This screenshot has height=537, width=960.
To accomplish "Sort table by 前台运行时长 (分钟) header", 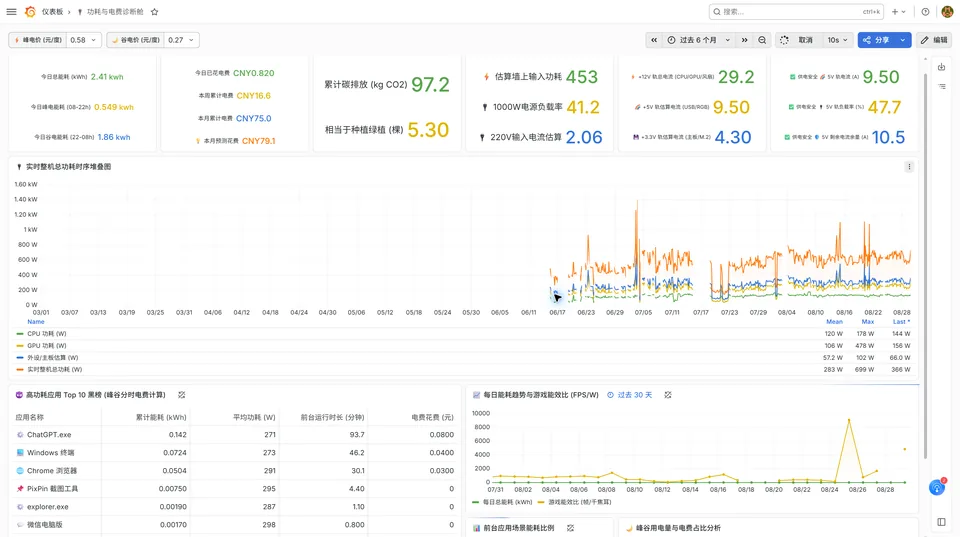I will tap(332, 417).
